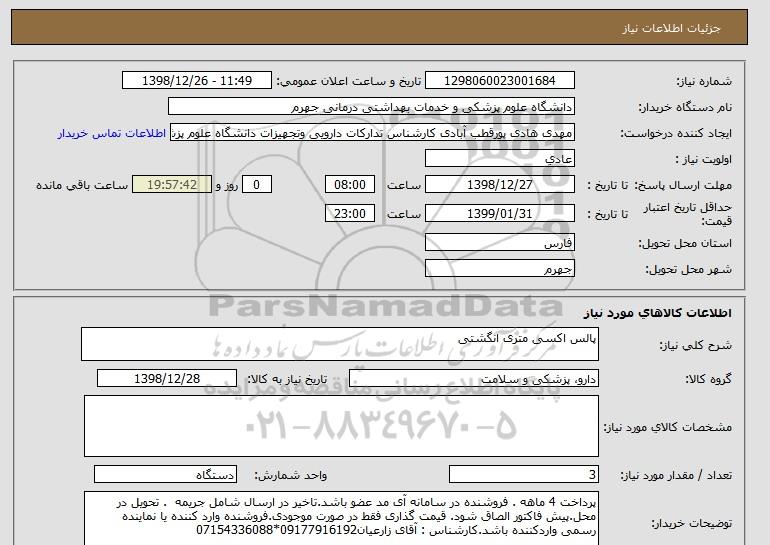The height and width of the screenshot is (545, 770).
Task: Click the request creator field مهدی هادی پورقطب آبادی
Action: point(372,133)
